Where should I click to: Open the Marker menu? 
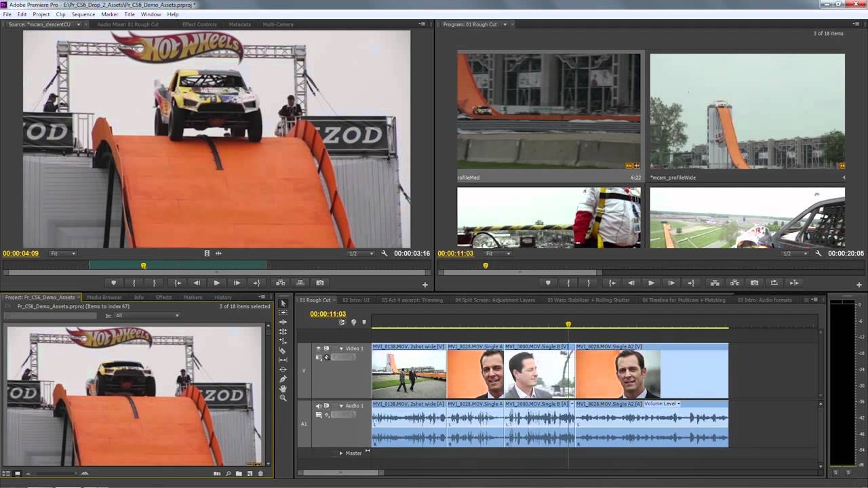click(109, 14)
